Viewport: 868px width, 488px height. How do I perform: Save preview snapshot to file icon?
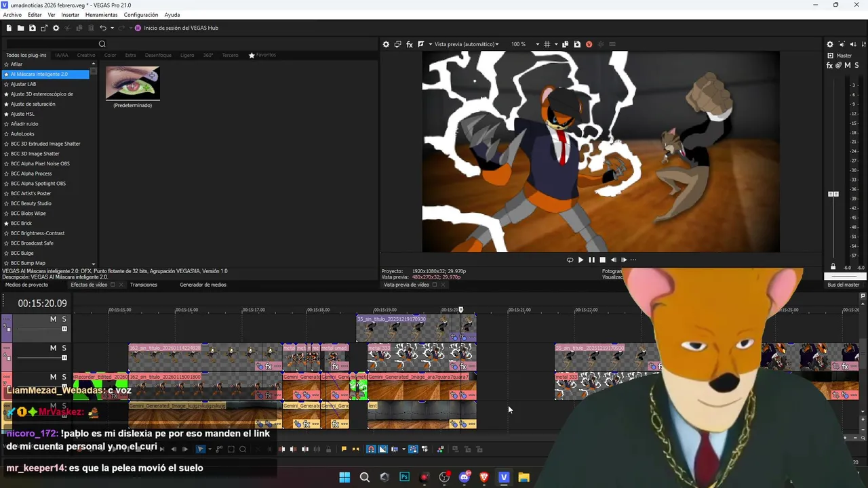tap(577, 44)
